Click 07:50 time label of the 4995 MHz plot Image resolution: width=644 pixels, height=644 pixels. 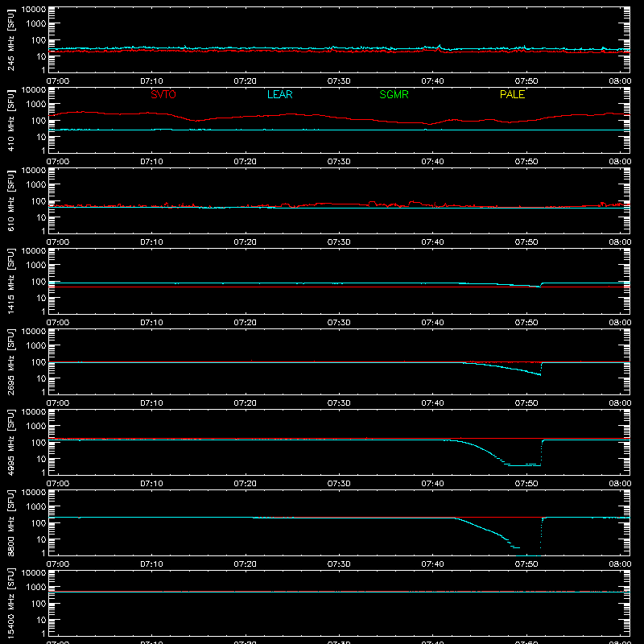[x=526, y=484]
